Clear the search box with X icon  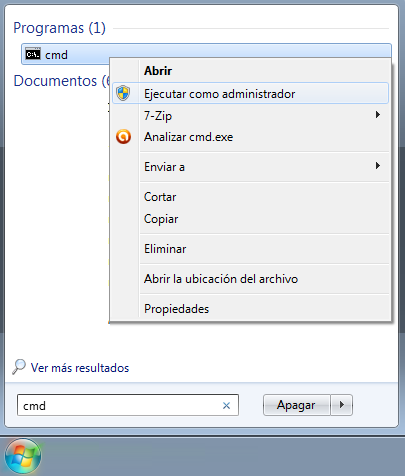click(226, 405)
